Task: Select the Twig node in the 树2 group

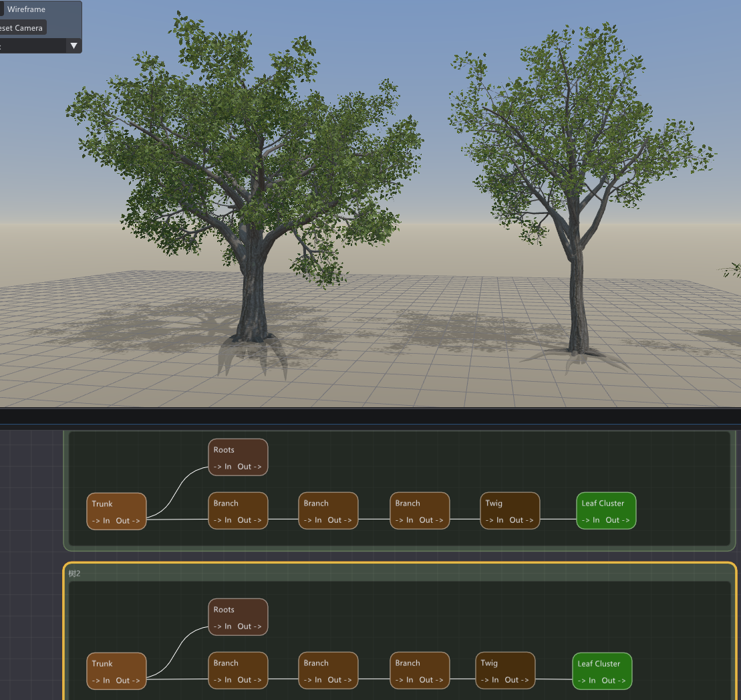Action: click(505, 670)
